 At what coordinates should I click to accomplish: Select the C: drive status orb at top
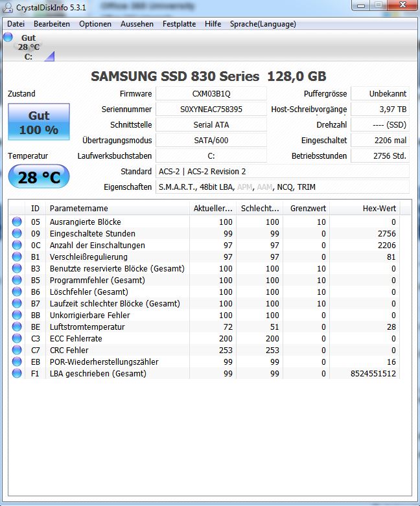click(8, 37)
